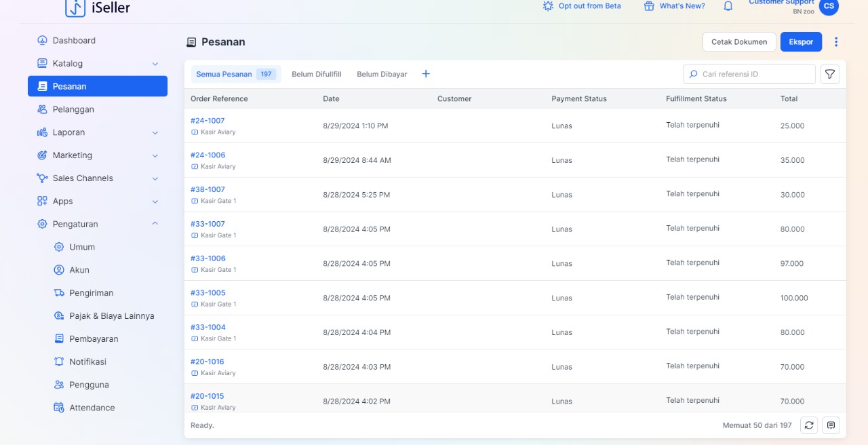The height and width of the screenshot is (445, 868).
Task: Open order #24-1006
Action: (x=208, y=155)
